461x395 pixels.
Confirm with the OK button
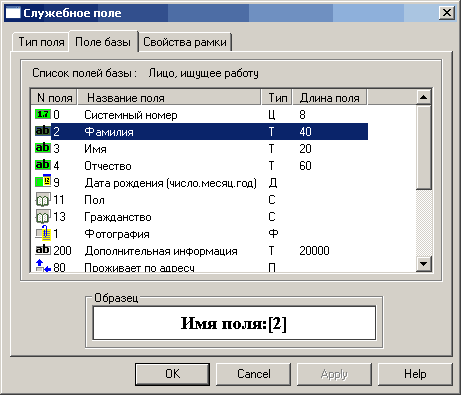(172, 374)
